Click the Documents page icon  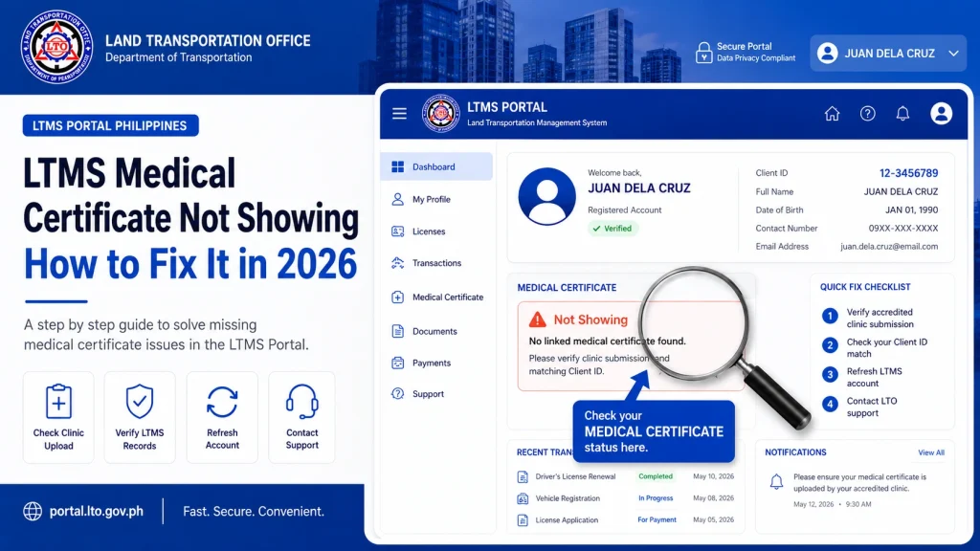point(397,331)
